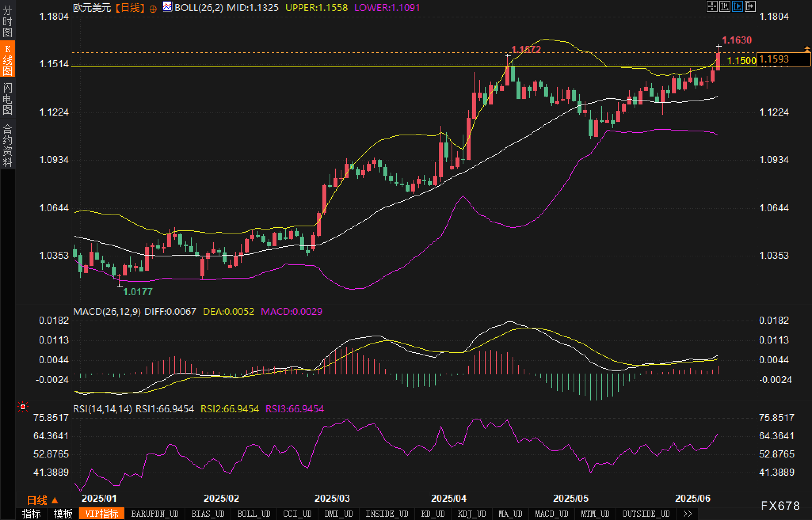
Task: Click the 指标 tab at bottom
Action: pos(31,514)
